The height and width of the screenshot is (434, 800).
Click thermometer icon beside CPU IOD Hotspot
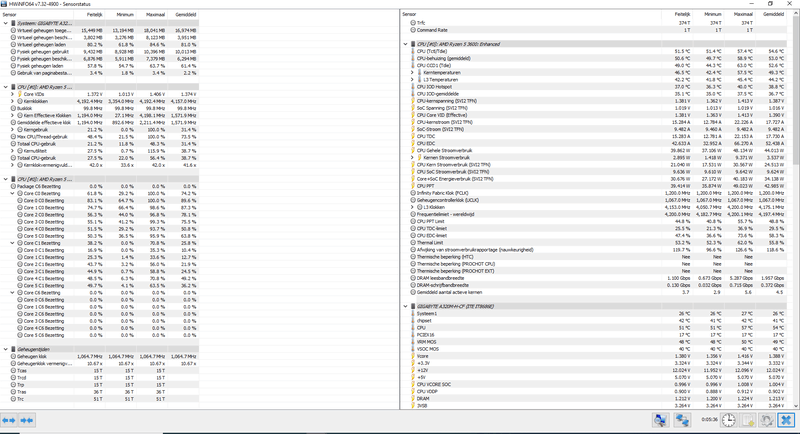413,87
